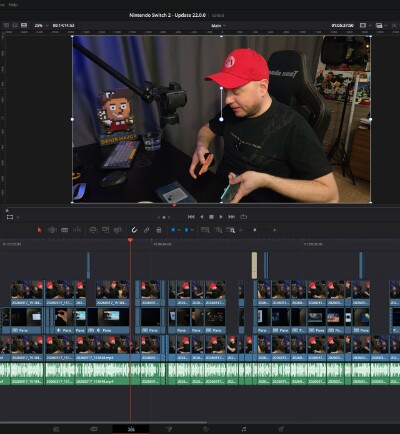Image resolution: width=400 pixels, height=434 pixels.
Task: Click the timeline timecode on the right
Action: pyautogui.click(x=342, y=26)
